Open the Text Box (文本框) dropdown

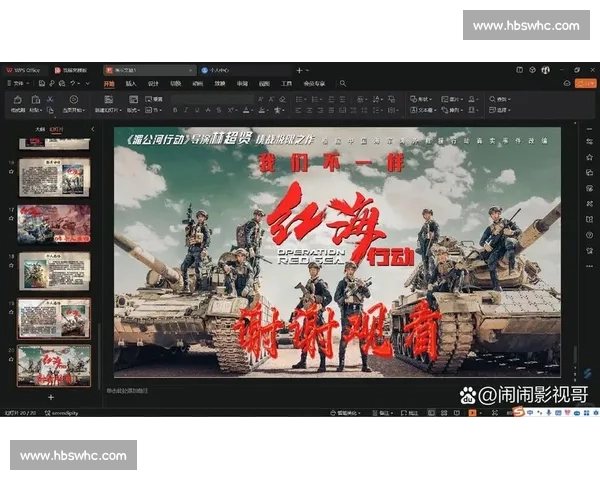click(x=423, y=110)
